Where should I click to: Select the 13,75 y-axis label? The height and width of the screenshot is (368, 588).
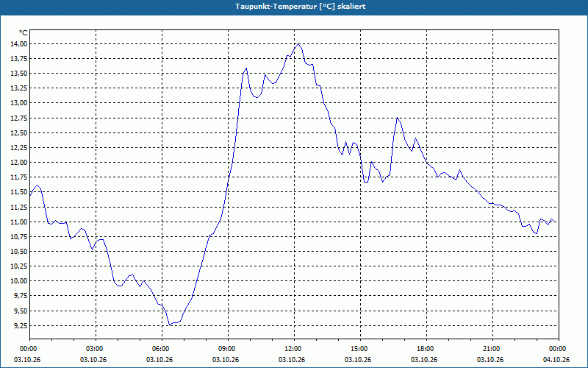tap(19, 59)
